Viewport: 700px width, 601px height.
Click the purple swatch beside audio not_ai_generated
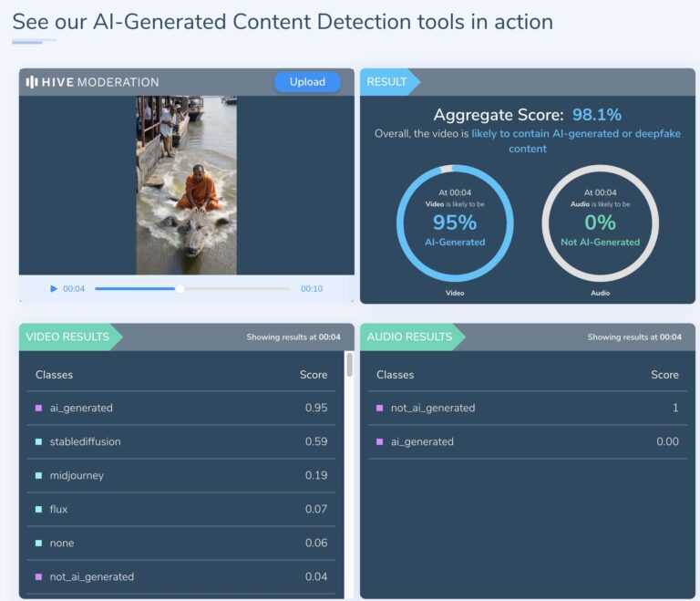(x=380, y=408)
